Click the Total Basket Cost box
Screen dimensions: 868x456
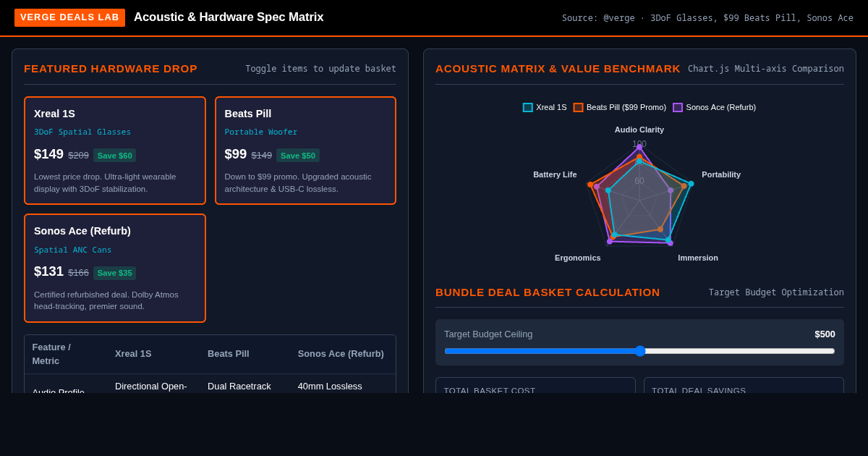(x=535, y=385)
